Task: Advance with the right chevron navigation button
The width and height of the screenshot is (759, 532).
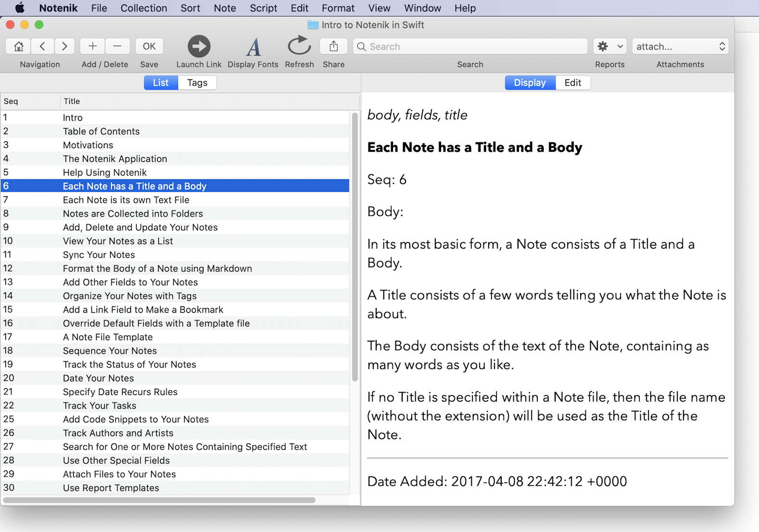Action: (x=64, y=46)
